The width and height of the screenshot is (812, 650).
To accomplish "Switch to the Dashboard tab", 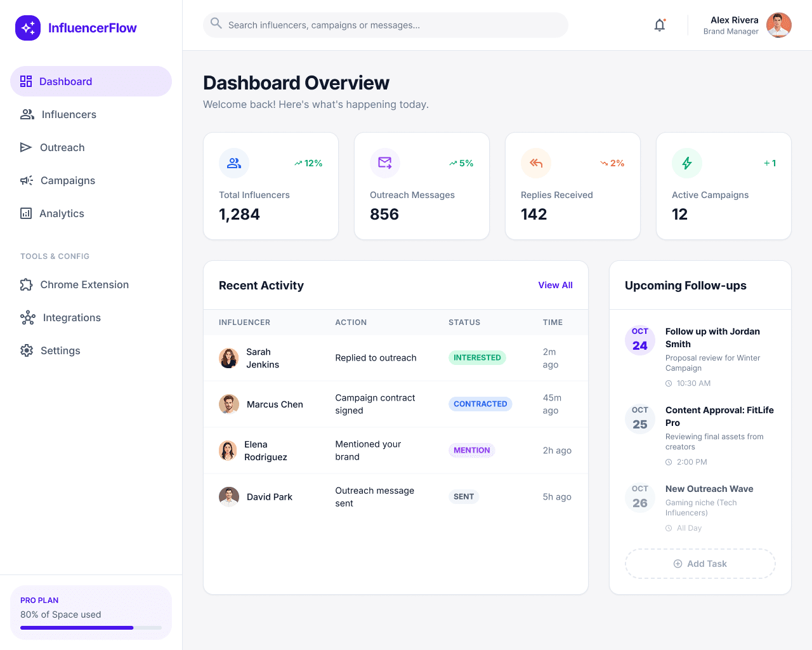I will 65,81.
